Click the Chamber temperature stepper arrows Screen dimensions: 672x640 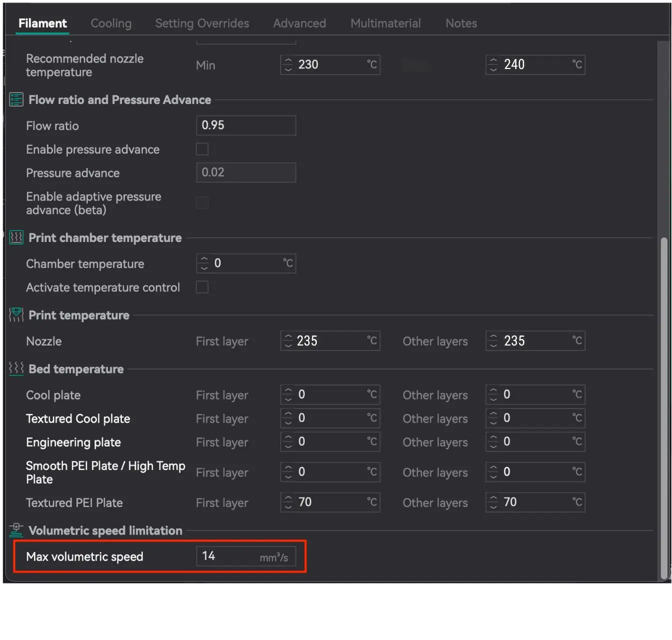click(204, 263)
